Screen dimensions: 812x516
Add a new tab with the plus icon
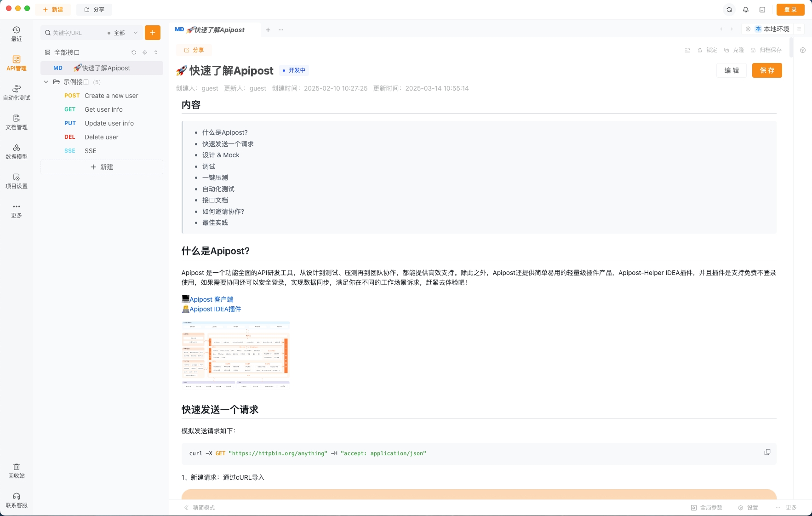pyautogui.click(x=268, y=30)
